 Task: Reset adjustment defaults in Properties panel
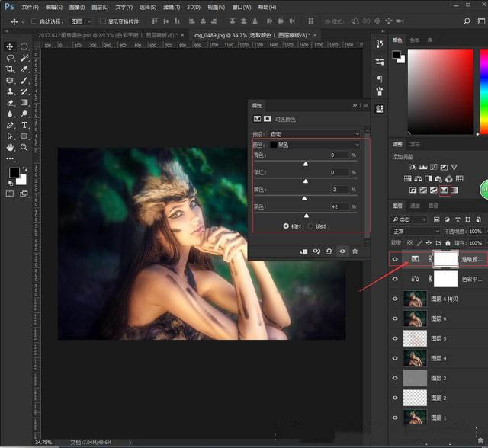pyautogui.click(x=329, y=251)
